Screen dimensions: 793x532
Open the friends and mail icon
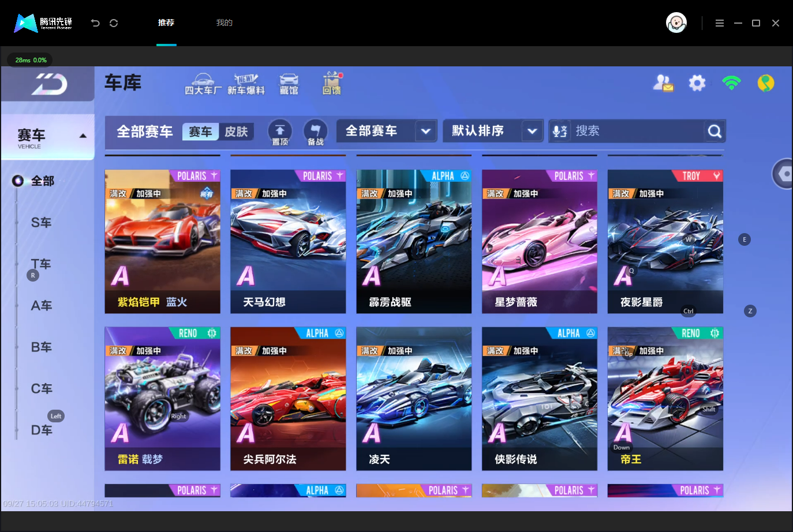click(663, 83)
